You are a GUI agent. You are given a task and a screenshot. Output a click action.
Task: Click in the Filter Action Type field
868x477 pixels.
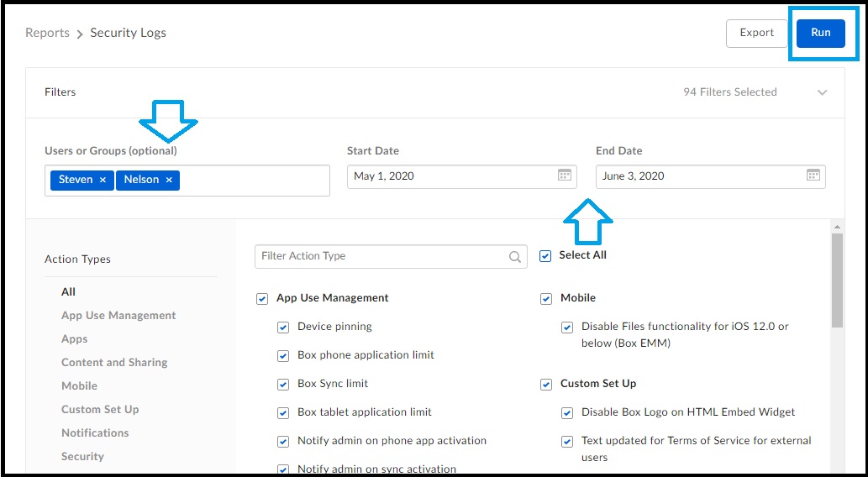[x=391, y=256]
